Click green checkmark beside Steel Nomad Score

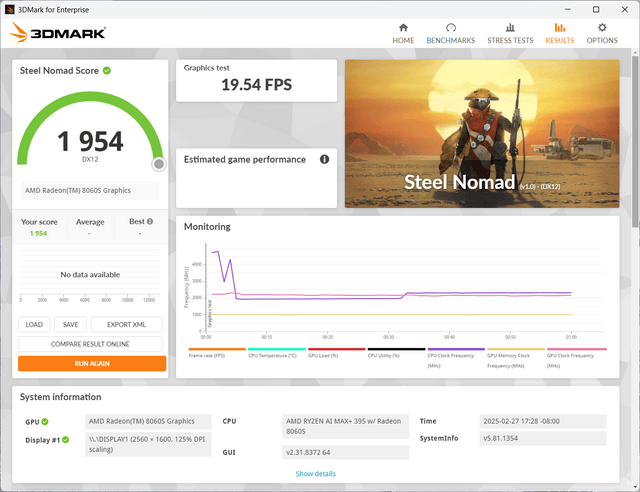107,71
